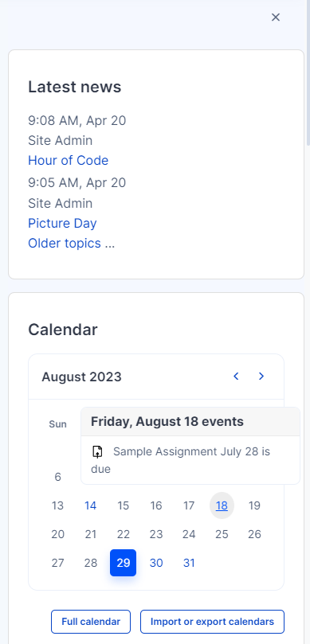The width and height of the screenshot is (310, 644).
Task: Open the Picture Day news post
Action: pos(62,223)
